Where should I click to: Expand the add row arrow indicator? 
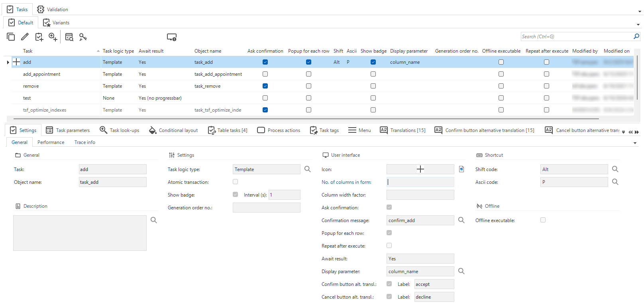[x=8, y=62]
